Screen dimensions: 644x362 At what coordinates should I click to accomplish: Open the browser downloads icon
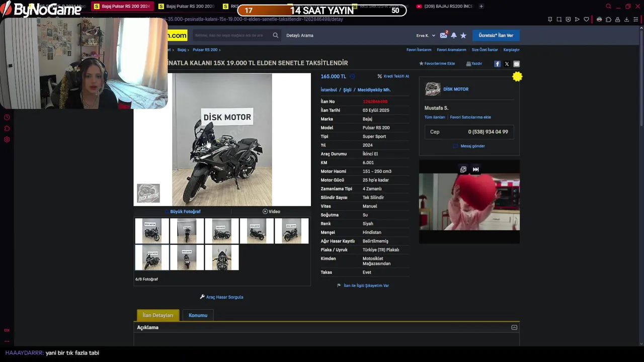coord(626,20)
